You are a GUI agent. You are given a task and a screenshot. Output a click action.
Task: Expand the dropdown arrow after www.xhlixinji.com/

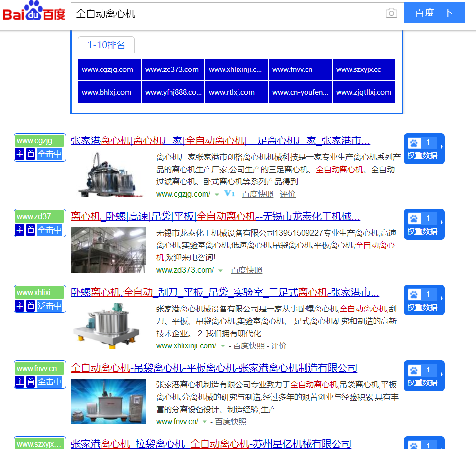(x=223, y=346)
